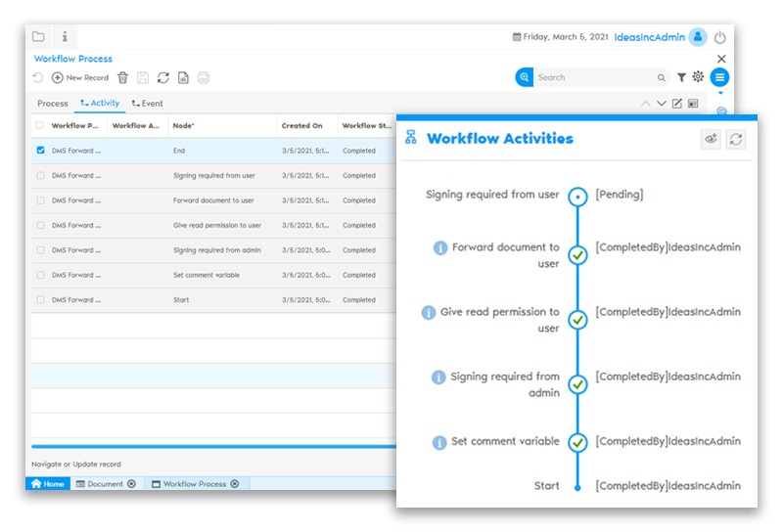This screenshot has width=783, height=532.
Task: Open settings gear next to filter
Action: pos(698,77)
